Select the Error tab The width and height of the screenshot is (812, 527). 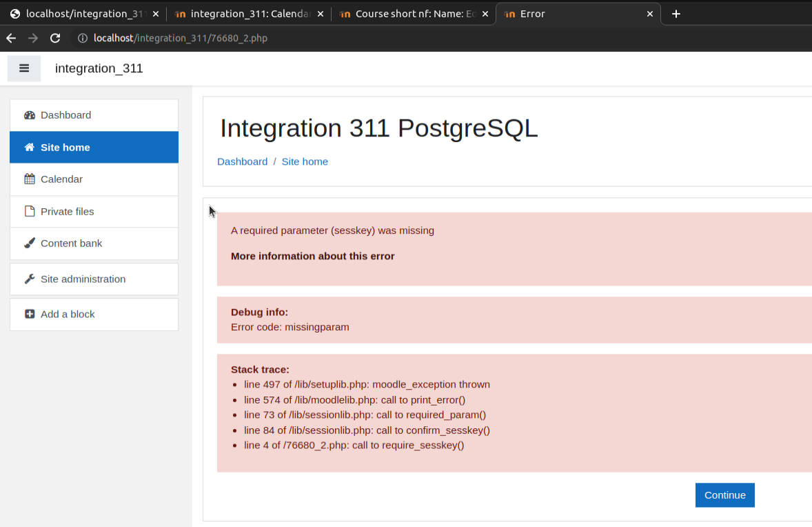[577, 14]
